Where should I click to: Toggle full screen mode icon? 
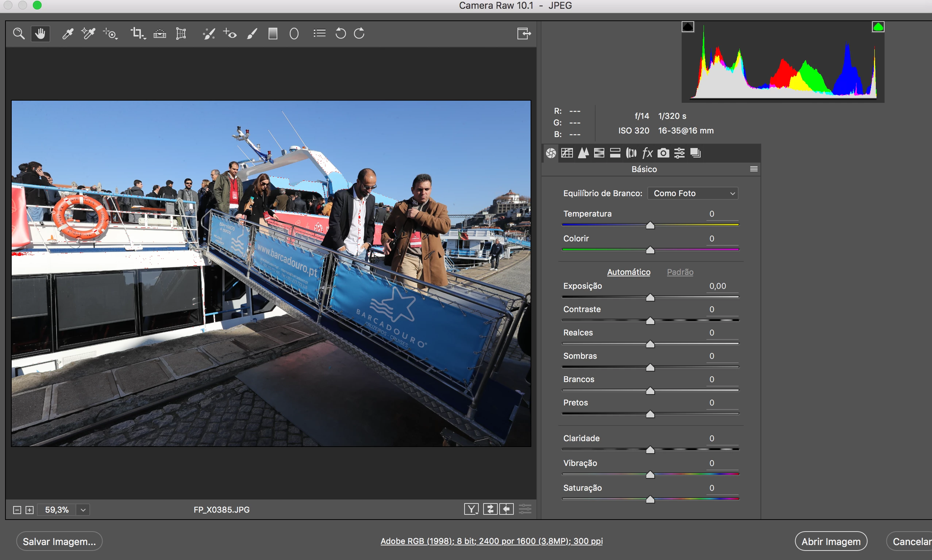point(523,34)
